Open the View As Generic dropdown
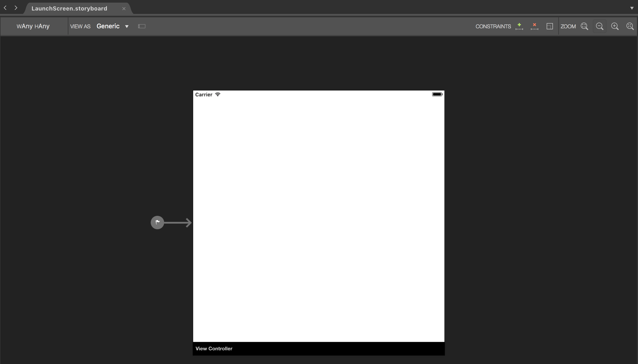638x364 pixels. (127, 26)
